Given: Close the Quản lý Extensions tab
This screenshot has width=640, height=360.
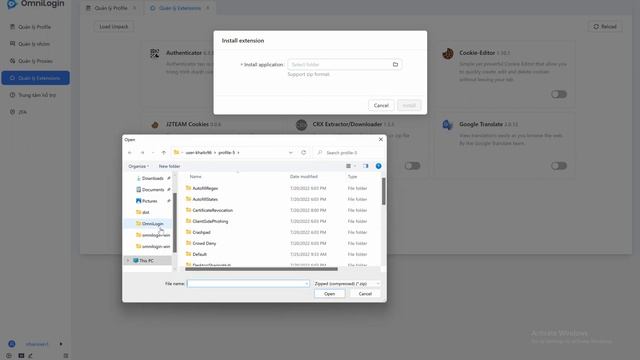Looking at the screenshot, I should click(x=208, y=8).
